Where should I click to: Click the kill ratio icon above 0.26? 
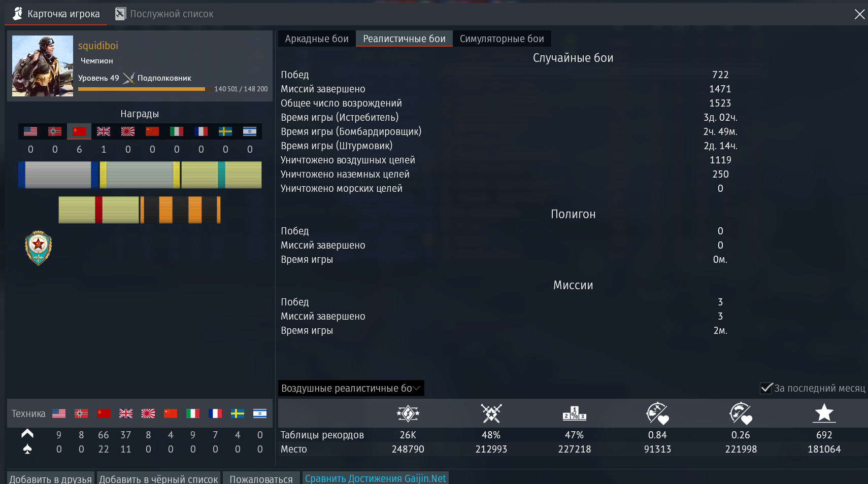coord(741,413)
